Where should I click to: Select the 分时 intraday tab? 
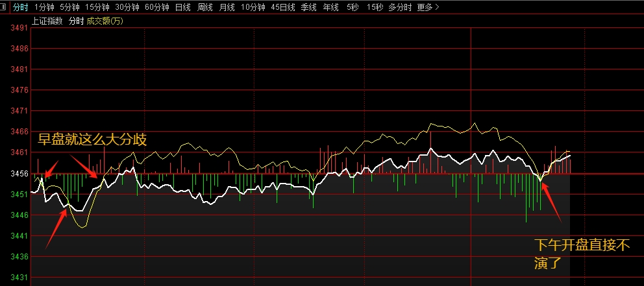click(x=20, y=7)
